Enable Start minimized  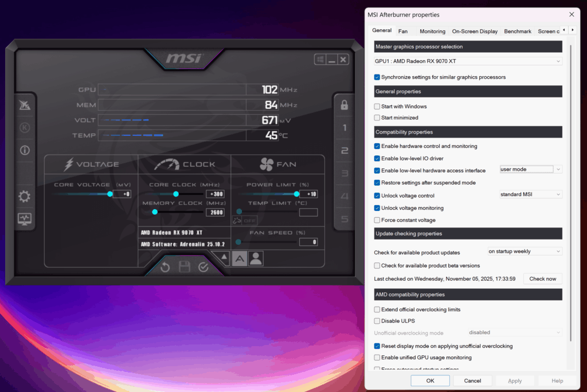click(x=377, y=117)
